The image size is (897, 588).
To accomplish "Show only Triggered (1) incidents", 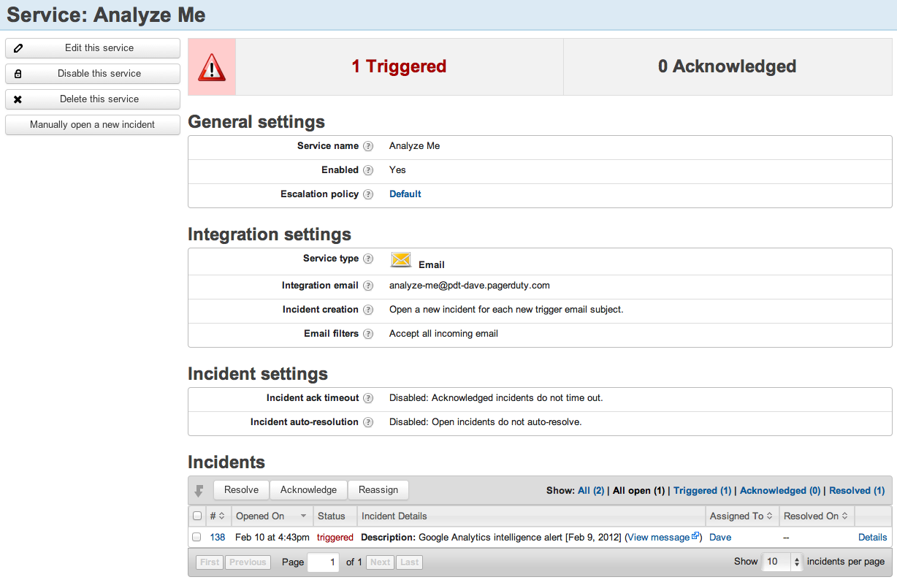I will tap(702, 491).
